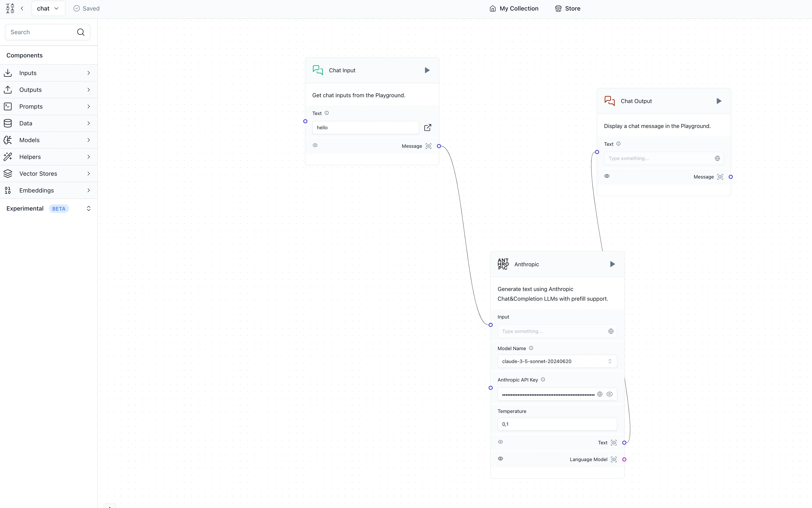The height and width of the screenshot is (508, 812).
Task: Click the Chat Input run button
Action: (x=427, y=70)
